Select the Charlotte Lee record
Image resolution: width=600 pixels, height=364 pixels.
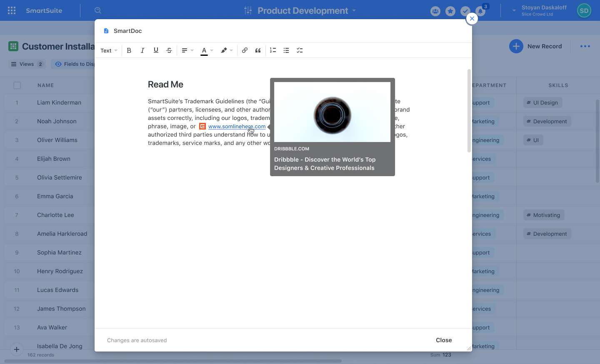click(55, 215)
